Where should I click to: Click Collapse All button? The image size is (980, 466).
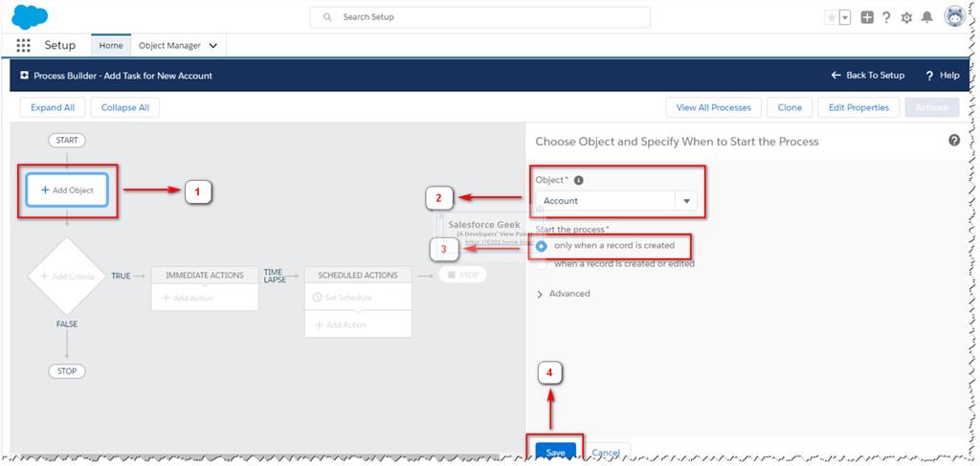tap(125, 107)
